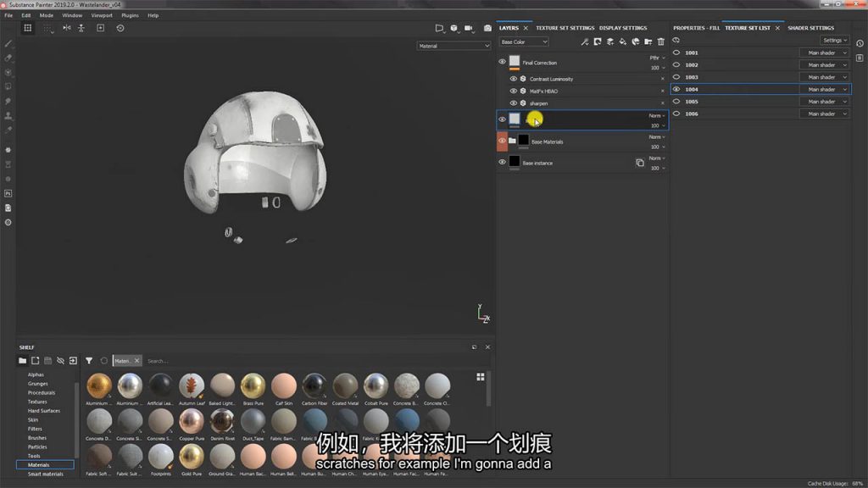Hide the sharpen effect
Viewport: 868px width, 488px height.
(x=513, y=103)
